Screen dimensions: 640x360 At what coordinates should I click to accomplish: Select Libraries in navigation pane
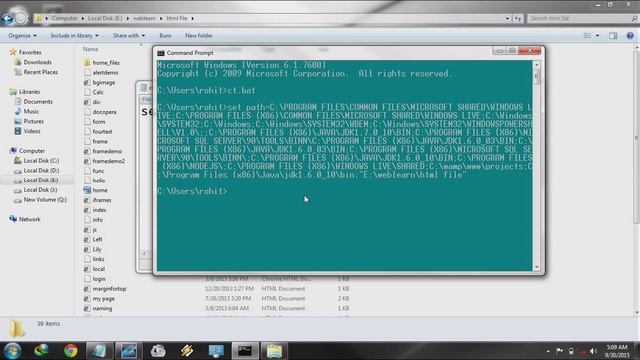29,91
